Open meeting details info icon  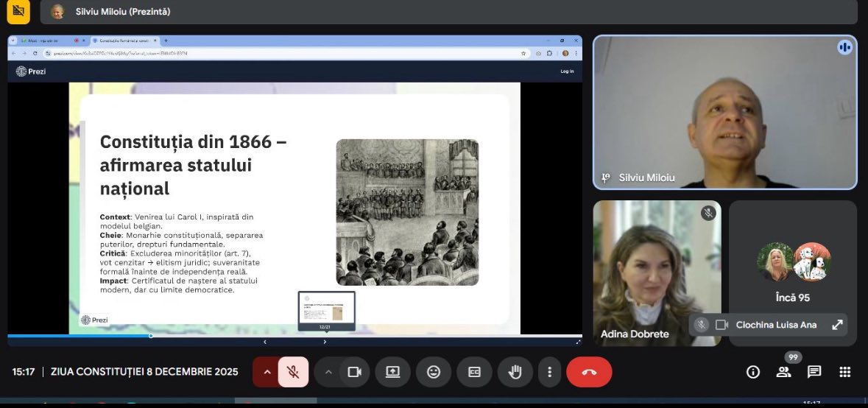coord(752,372)
